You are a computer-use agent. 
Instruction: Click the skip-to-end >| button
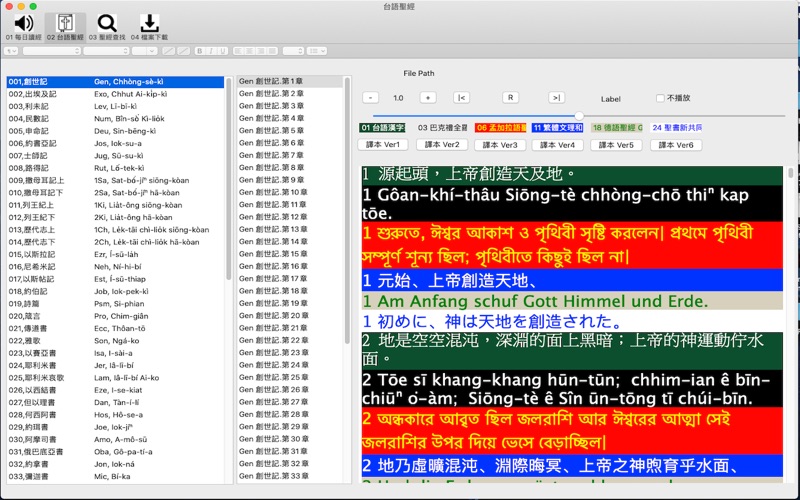tap(557, 98)
